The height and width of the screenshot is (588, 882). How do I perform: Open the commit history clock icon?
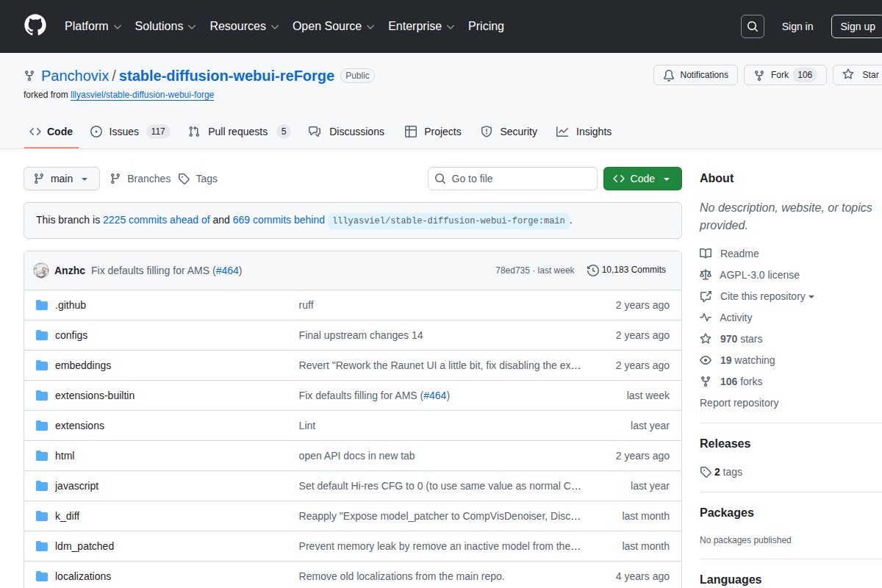click(x=592, y=270)
